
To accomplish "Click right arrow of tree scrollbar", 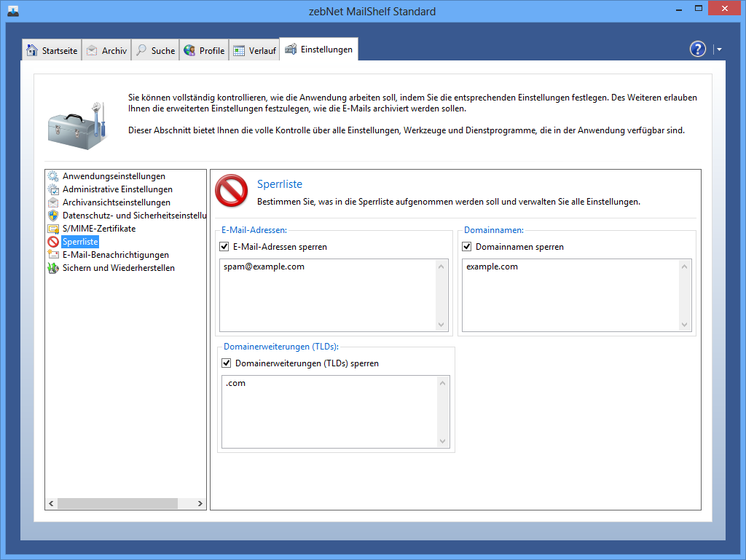I will 200,503.
